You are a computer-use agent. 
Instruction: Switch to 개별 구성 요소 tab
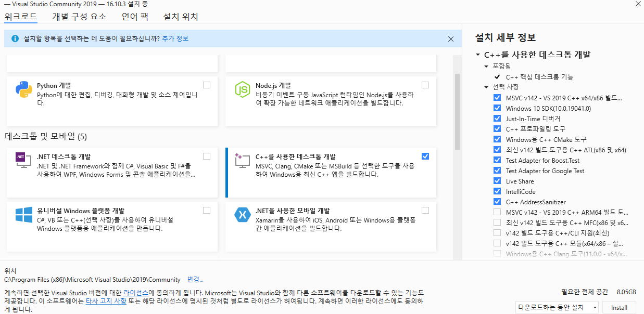point(79,17)
